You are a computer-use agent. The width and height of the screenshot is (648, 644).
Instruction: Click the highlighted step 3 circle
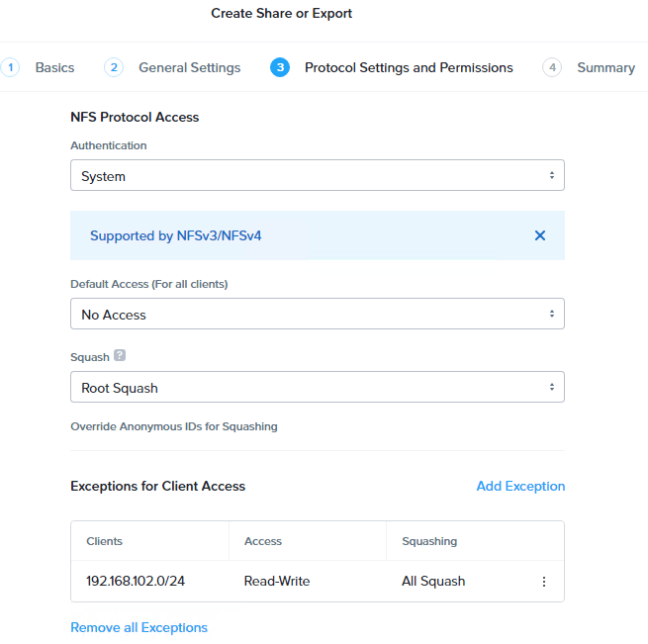click(280, 67)
